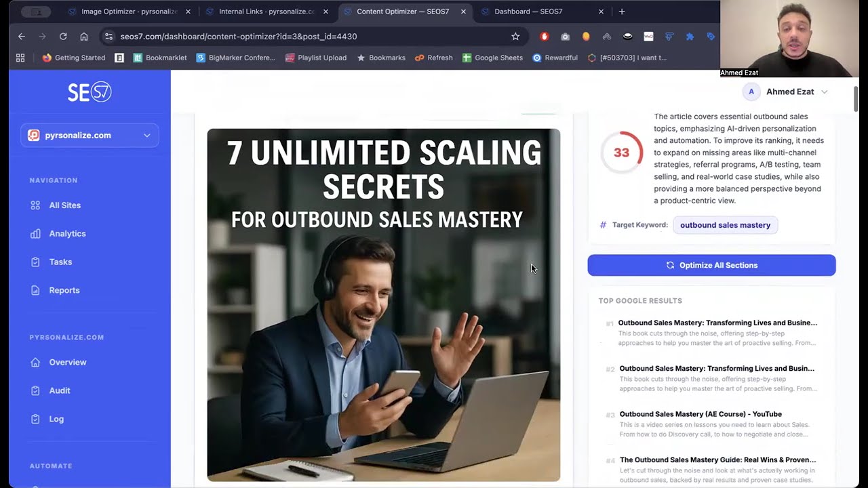Viewport: 868px width, 488px height.
Task: Open second Google result Transforming Lives
Action: [x=717, y=369]
